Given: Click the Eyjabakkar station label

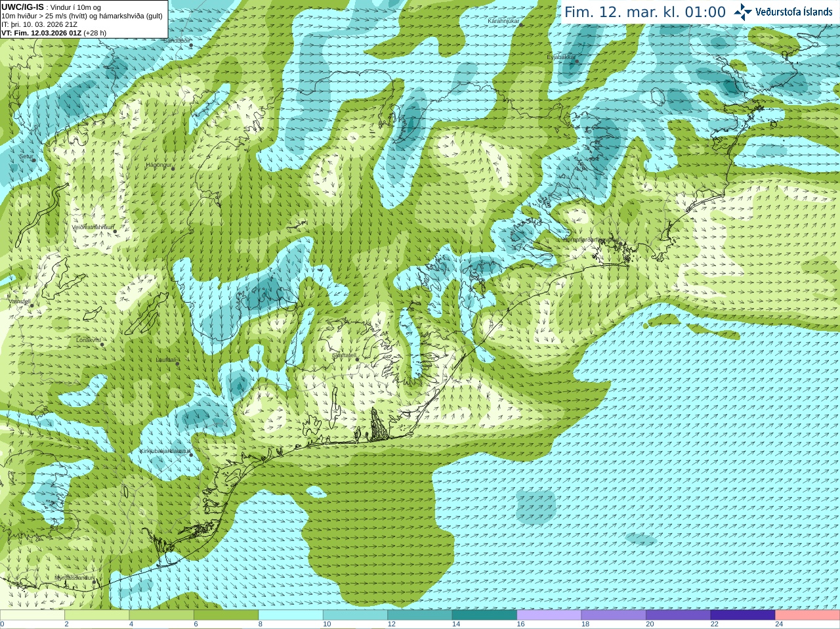Looking at the screenshot, I should (561, 58).
